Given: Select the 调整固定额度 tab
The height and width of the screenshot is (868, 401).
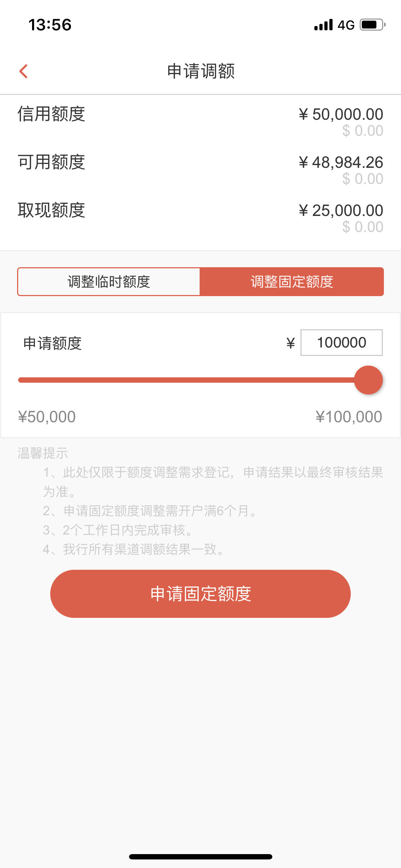Looking at the screenshot, I should pos(292,281).
